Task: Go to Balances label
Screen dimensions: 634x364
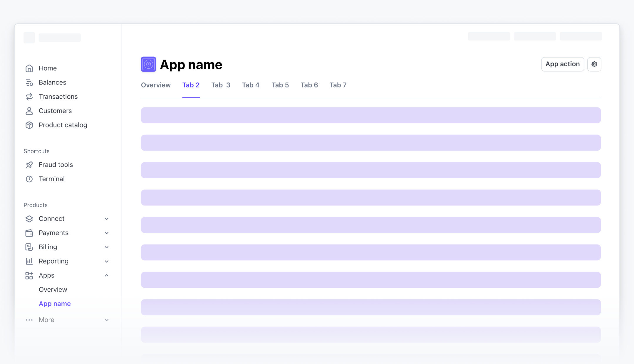Action: pos(52,82)
